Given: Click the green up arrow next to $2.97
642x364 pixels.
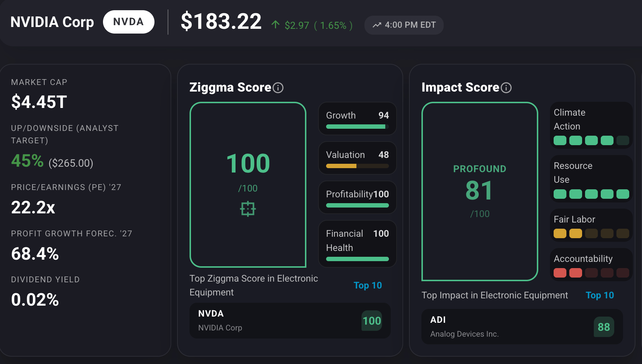Looking at the screenshot, I should point(276,25).
